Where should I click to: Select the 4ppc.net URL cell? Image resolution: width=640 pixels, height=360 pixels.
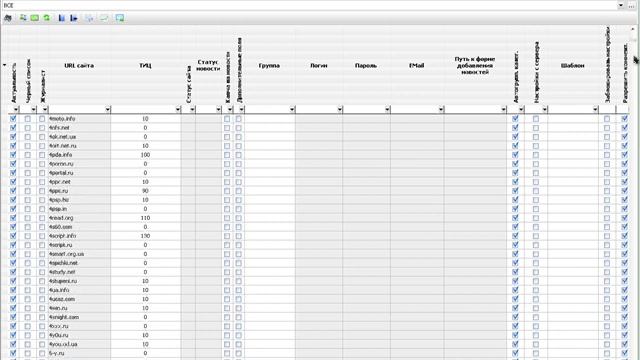coord(79,182)
